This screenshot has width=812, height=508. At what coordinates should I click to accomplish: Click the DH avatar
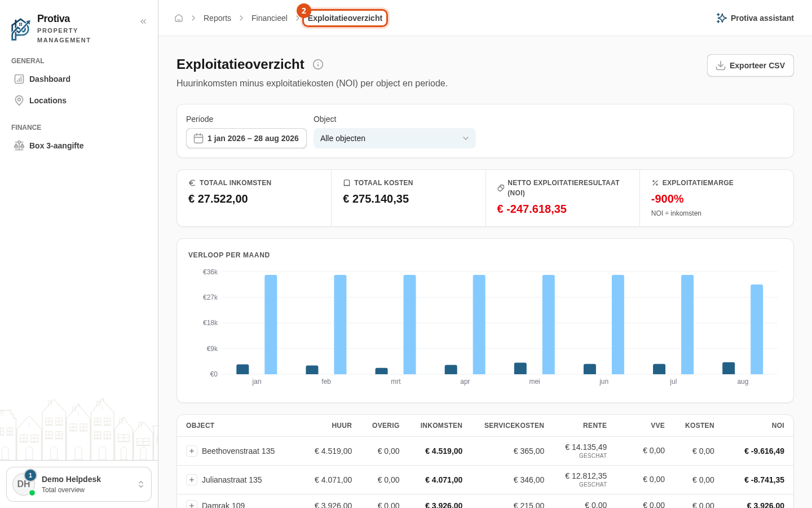[24, 484]
